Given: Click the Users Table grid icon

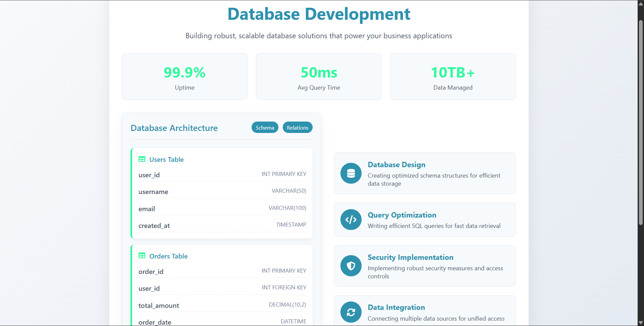Looking at the screenshot, I should tap(142, 159).
